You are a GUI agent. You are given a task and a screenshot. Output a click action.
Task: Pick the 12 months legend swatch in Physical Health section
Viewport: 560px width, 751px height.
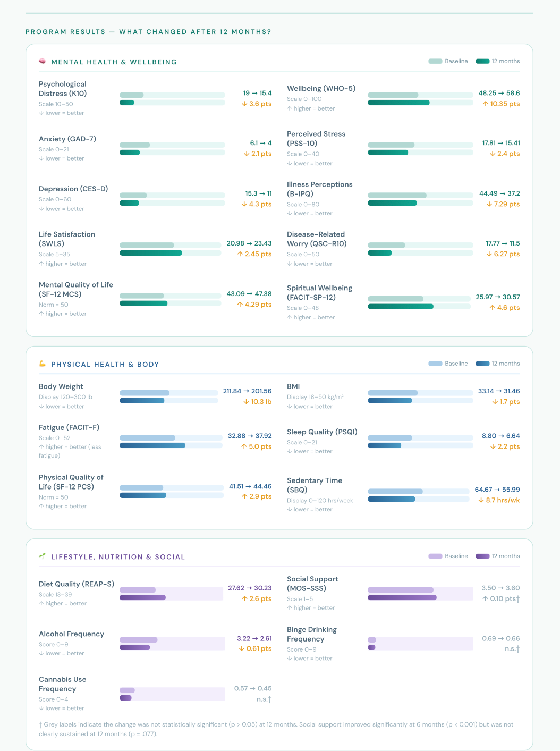(x=482, y=364)
